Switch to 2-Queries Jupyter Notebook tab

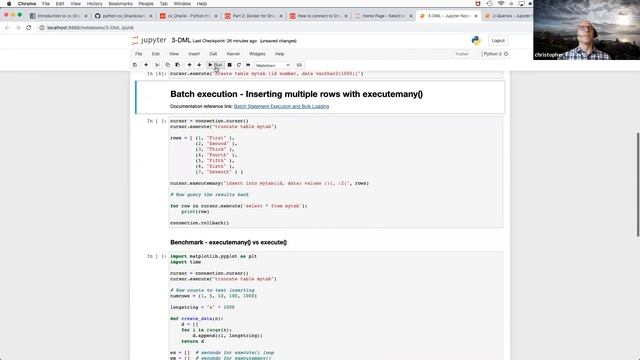pyautogui.click(x=508, y=16)
